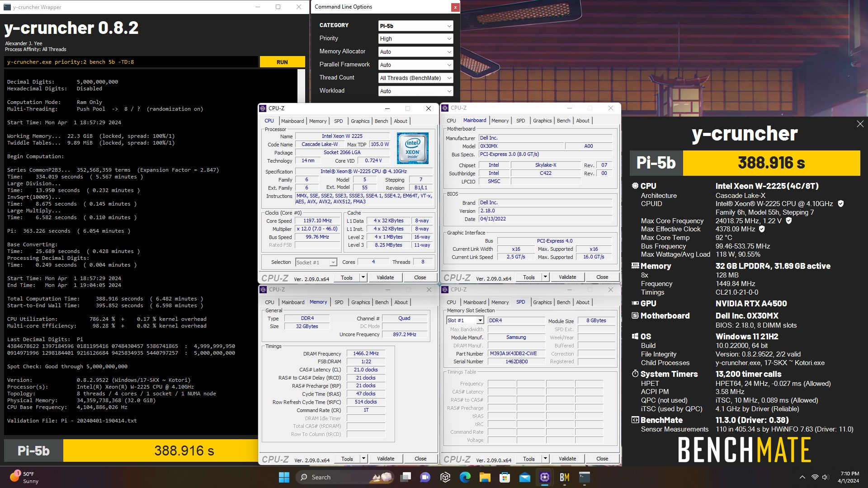Open the Priority dropdown set to High

(415, 39)
